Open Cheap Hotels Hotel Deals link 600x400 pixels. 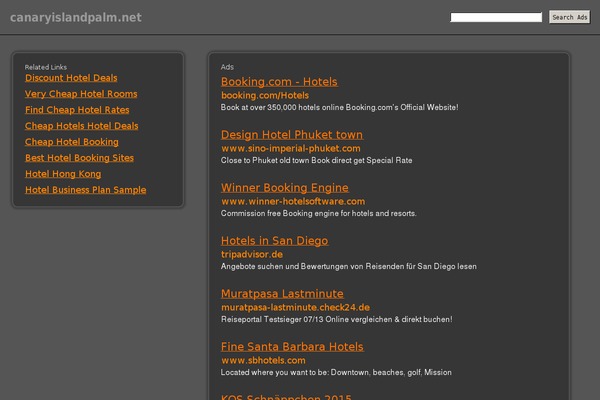pyautogui.click(x=82, y=126)
